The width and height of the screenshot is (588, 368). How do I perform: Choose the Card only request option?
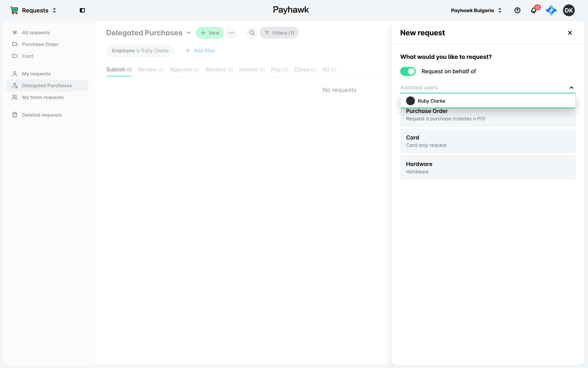tap(488, 141)
